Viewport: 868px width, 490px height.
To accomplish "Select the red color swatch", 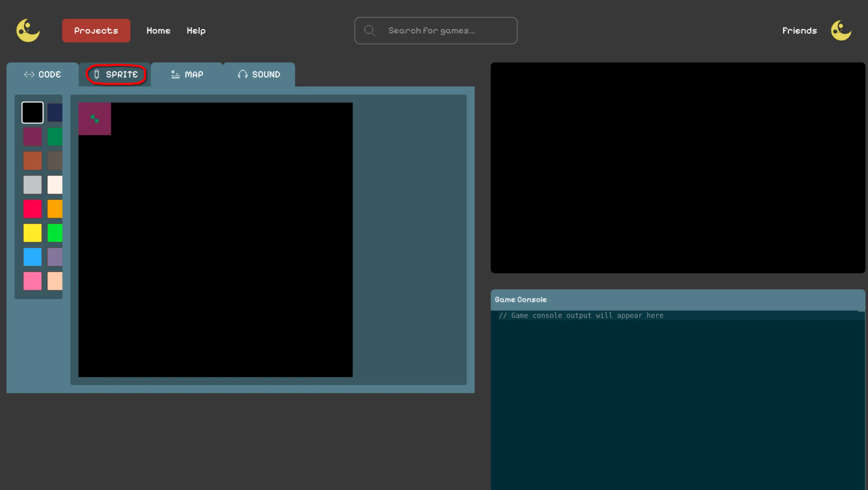I will tap(32, 209).
